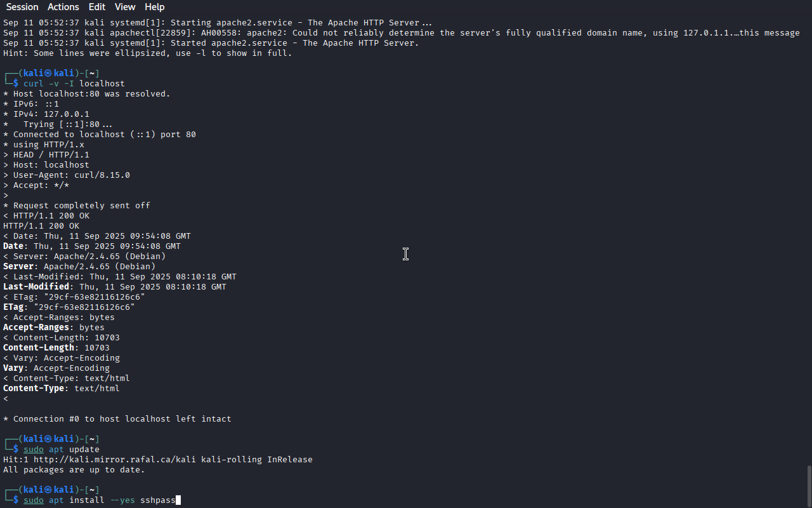
Task: Place cursor after the sshpass command
Action: (x=178, y=500)
